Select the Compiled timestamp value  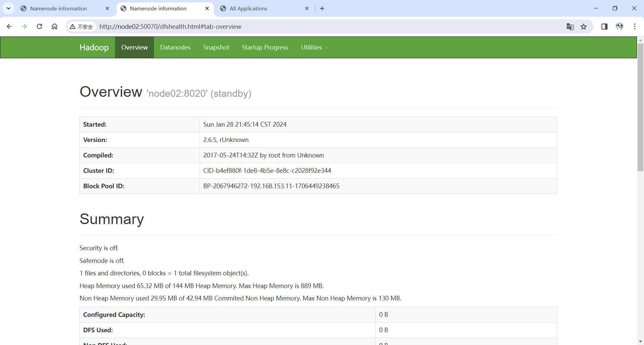pyautogui.click(x=264, y=155)
